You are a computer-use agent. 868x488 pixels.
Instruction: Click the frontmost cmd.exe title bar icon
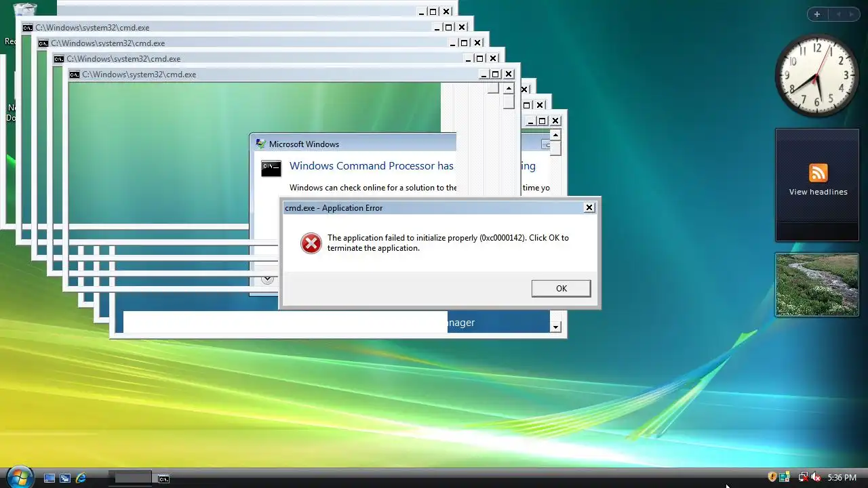75,75
